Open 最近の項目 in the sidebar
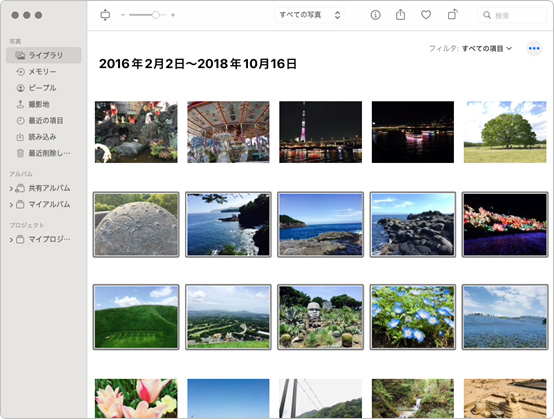This screenshot has height=419, width=554. [x=43, y=120]
